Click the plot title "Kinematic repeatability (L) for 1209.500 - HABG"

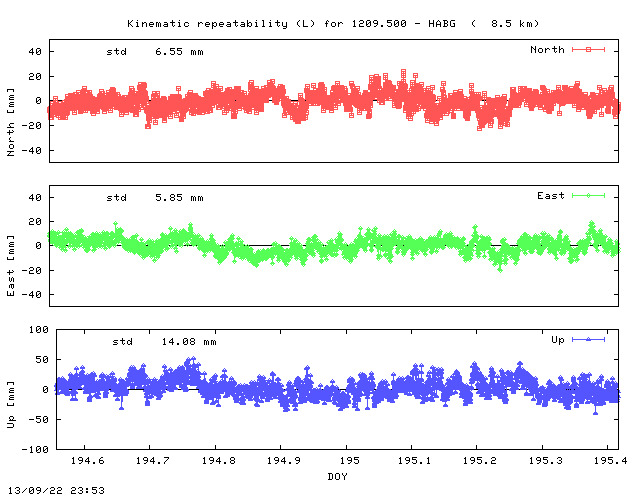coord(291,24)
